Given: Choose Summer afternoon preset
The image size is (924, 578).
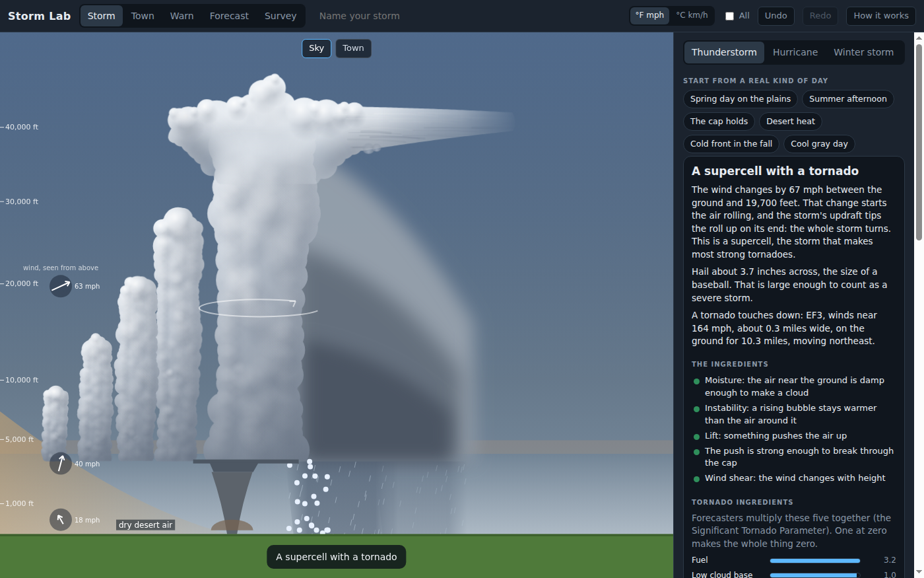Looking at the screenshot, I should [848, 99].
